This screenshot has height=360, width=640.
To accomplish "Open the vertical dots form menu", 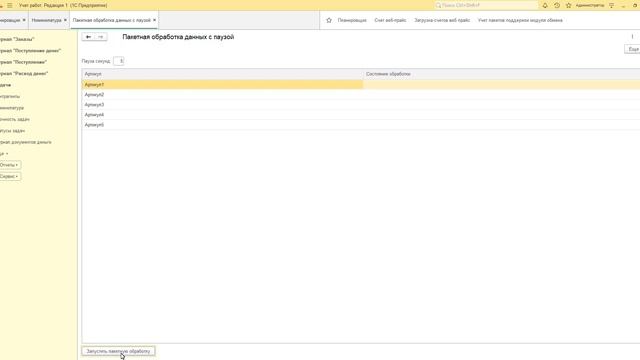I will (x=632, y=37).
